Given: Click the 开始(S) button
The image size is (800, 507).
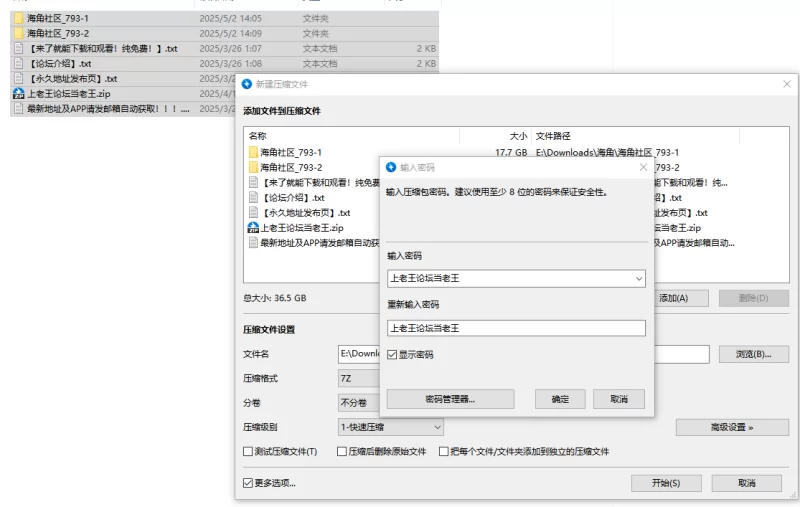Looking at the screenshot, I should pyautogui.click(x=666, y=483).
